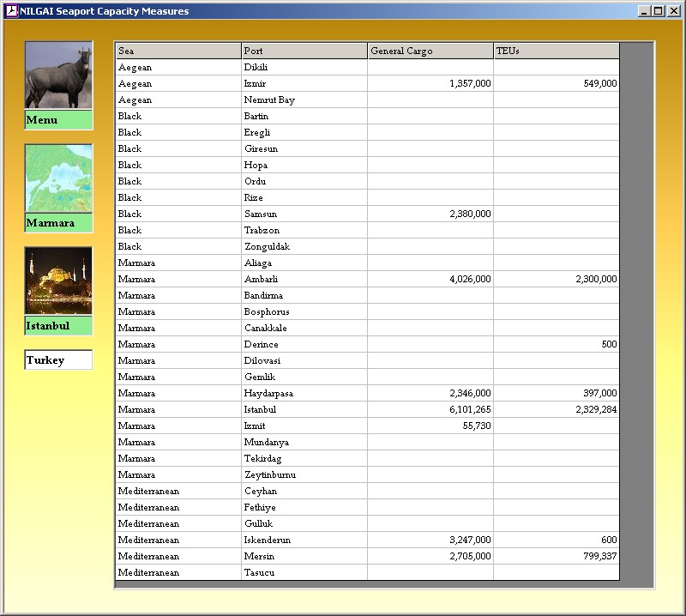This screenshot has height=616, width=686.
Task: Click the application icon in title bar
Action: (11, 11)
